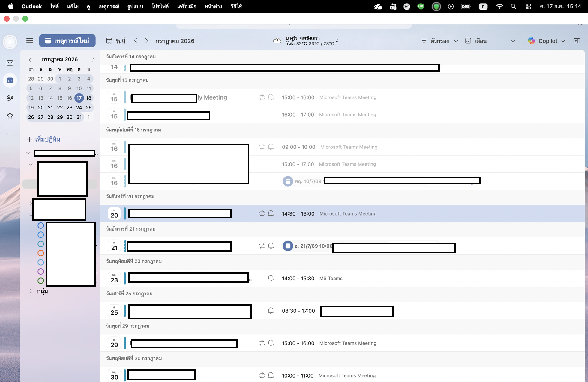588x382 pixels.
Task: Click the round plus icon above the Mail icon
Action: [10, 42]
